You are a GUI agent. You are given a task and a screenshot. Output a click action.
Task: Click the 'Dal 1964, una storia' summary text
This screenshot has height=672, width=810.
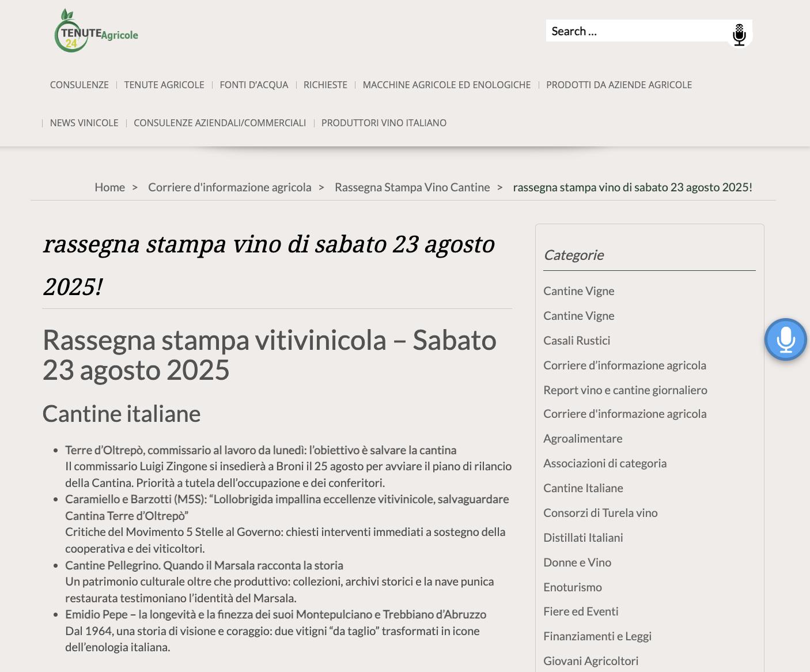coord(272,639)
